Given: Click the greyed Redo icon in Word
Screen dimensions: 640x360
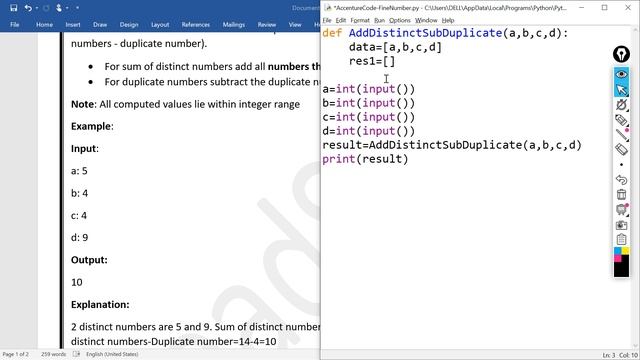Looking at the screenshot, I should (x=46, y=8).
